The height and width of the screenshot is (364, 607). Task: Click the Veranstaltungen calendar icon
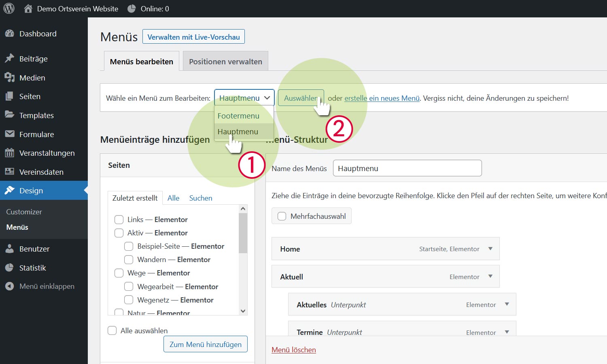click(10, 152)
